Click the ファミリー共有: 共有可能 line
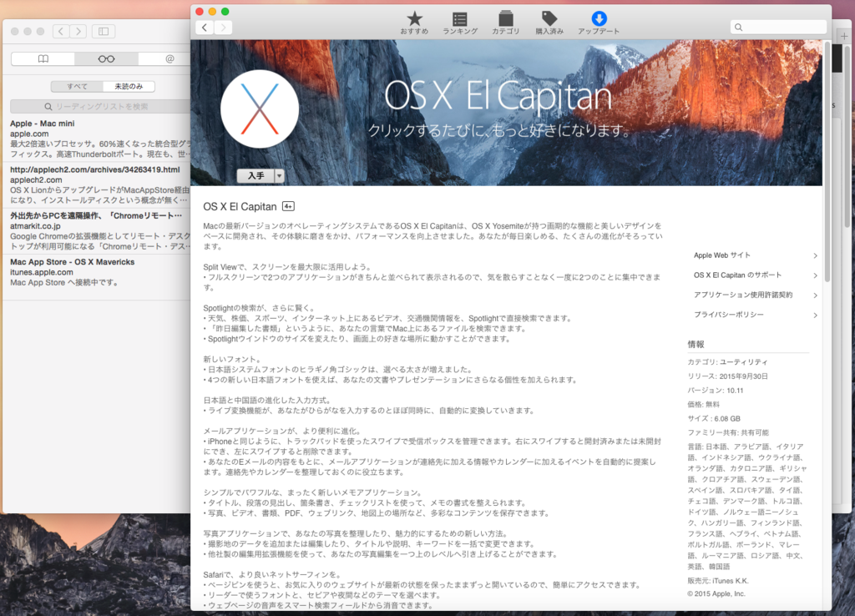 (728, 433)
